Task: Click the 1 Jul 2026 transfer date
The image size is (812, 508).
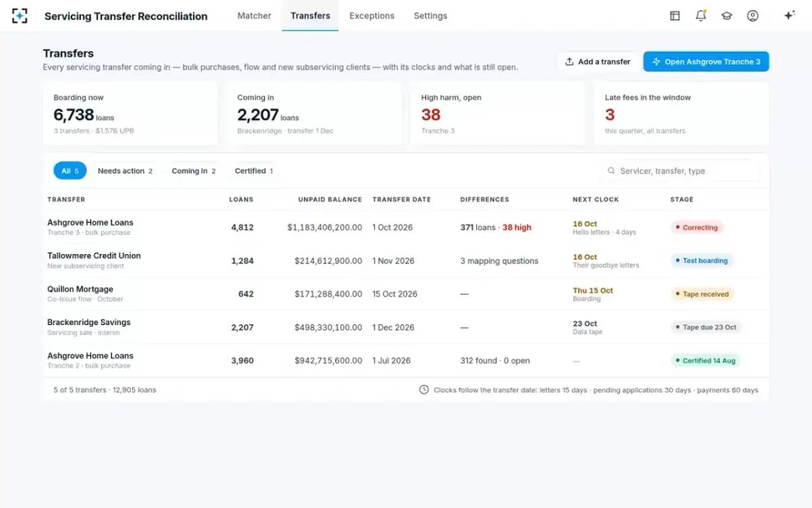Action: pyautogui.click(x=391, y=360)
